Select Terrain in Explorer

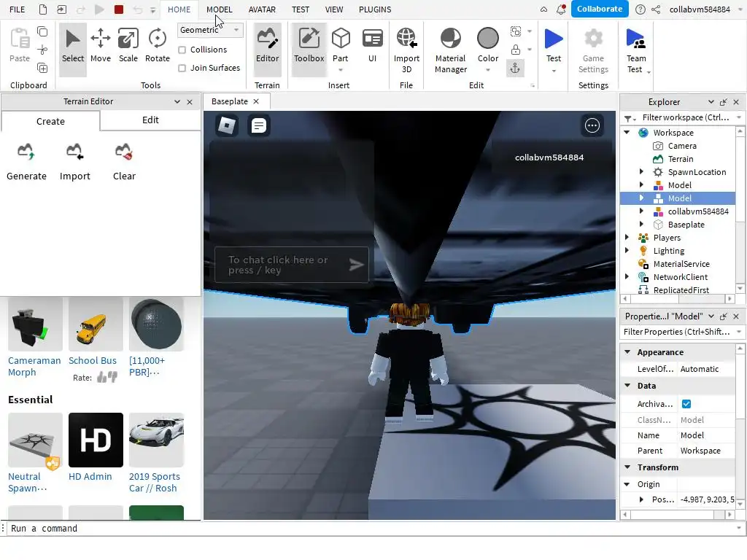pyautogui.click(x=681, y=159)
